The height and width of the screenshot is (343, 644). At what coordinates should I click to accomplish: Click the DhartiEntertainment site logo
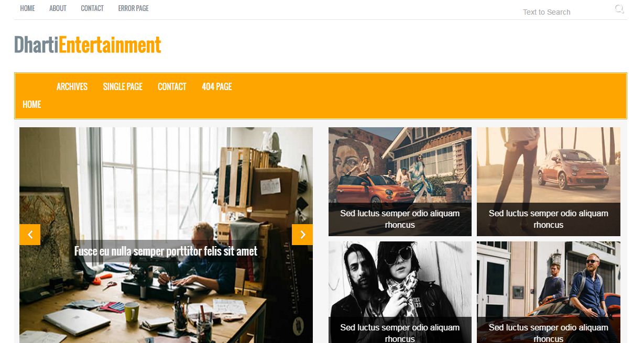tap(88, 45)
